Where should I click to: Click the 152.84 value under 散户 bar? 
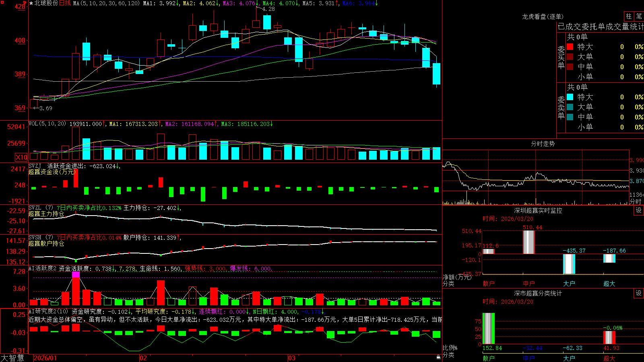[492, 348]
